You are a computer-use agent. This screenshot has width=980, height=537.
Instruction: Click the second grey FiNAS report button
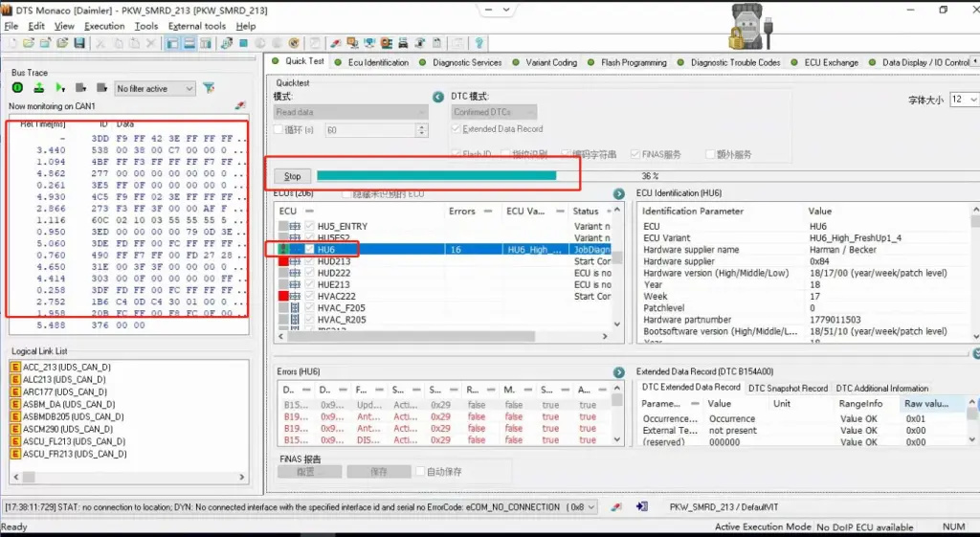pyautogui.click(x=379, y=471)
